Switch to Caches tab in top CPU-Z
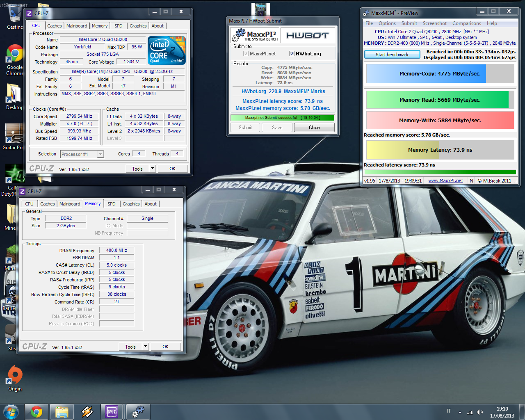The image size is (525, 420). [54, 26]
